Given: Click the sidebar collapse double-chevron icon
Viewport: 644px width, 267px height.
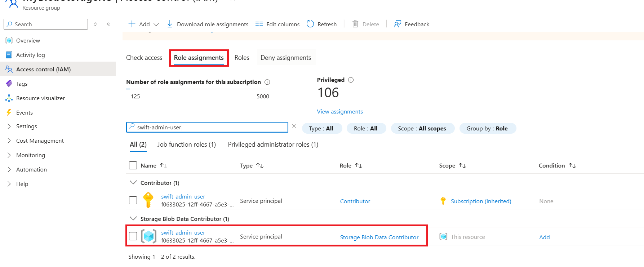Looking at the screenshot, I should pos(108,24).
